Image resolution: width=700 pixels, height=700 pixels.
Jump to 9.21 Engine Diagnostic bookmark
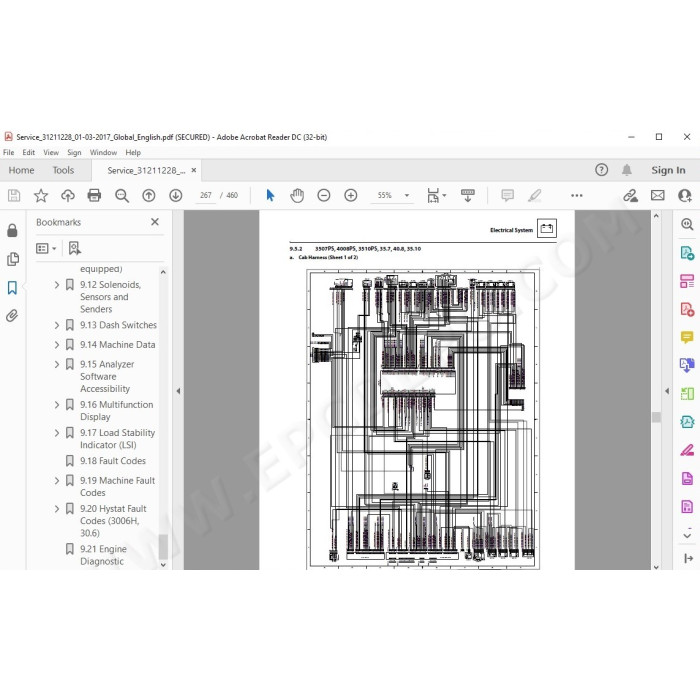(103, 555)
